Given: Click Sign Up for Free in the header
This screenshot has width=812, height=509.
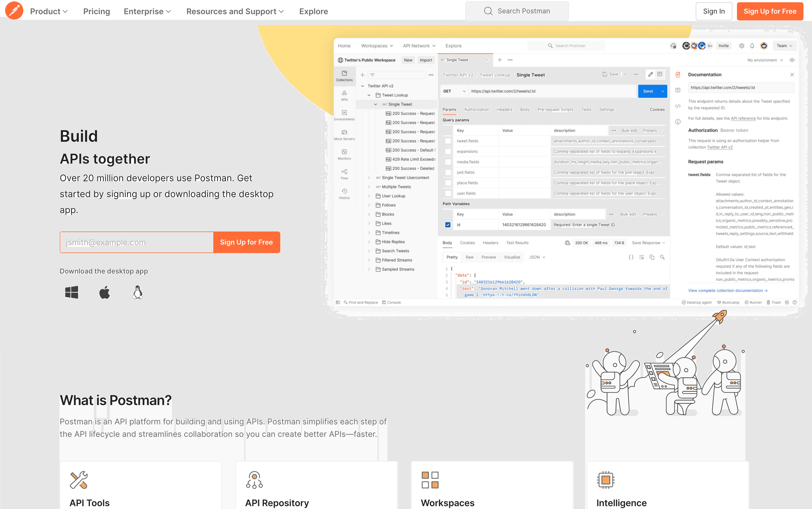Looking at the screenshot, I should tap(770, 11).
